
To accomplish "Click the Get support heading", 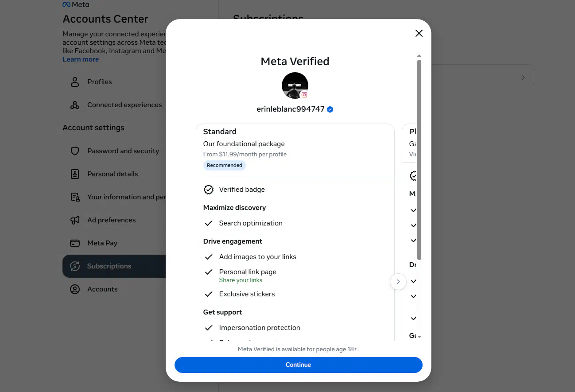I will [222, 312].
